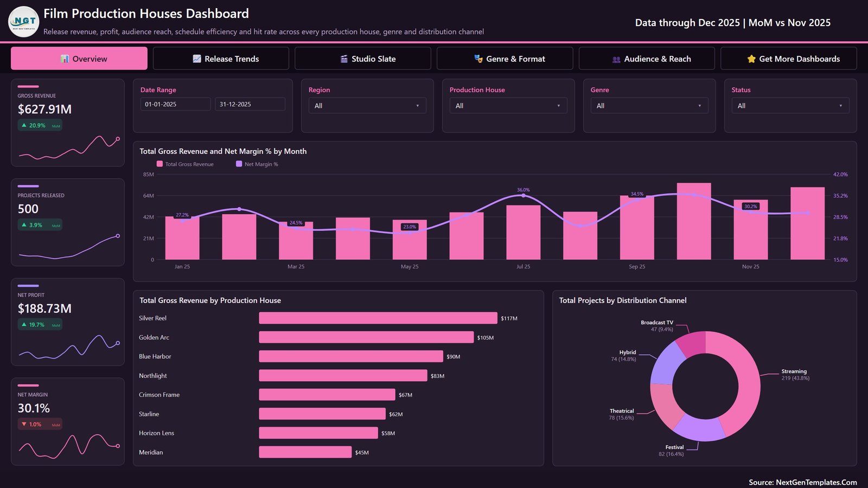Click the Gross Revenue up-arrow indicator

tap(24, 125)
